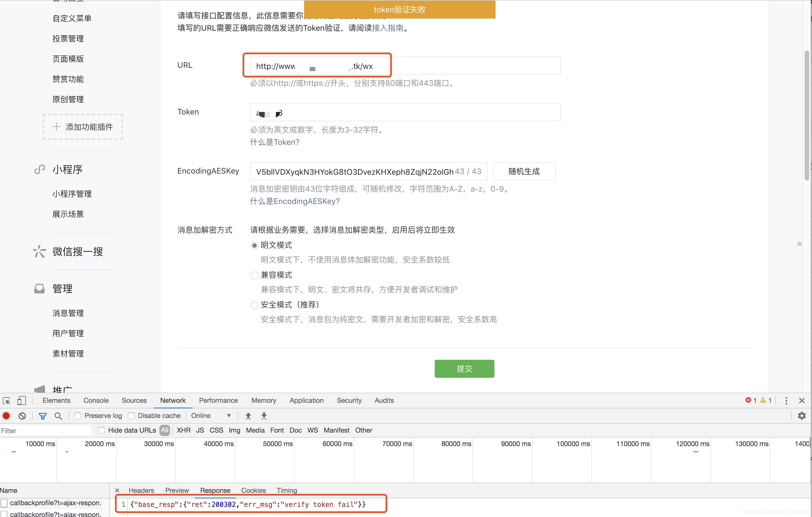Check the Hide data URLs checkbox
This screenshot has height=517, width=812.
coord(101,430)
